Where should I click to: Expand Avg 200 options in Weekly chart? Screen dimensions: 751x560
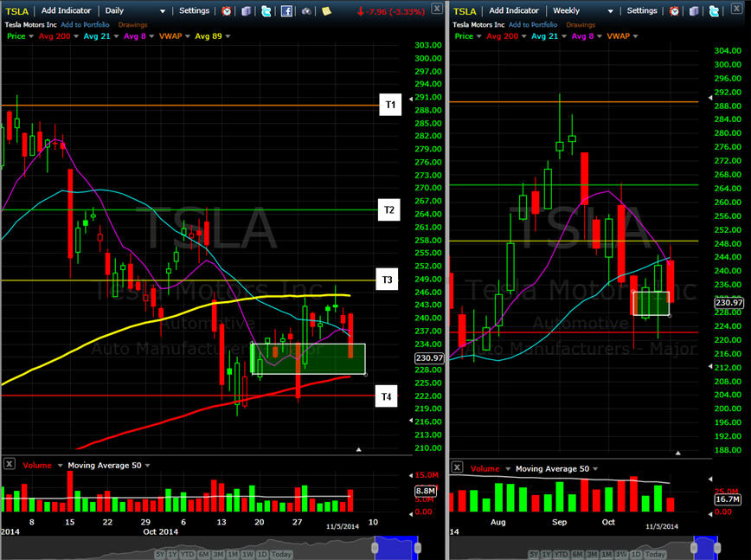pyautogui.click(x=523, y=36)
